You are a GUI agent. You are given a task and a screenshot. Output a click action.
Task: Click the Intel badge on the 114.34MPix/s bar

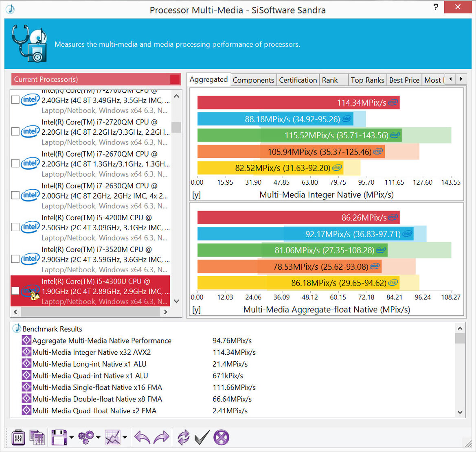[x=393, y=102]
